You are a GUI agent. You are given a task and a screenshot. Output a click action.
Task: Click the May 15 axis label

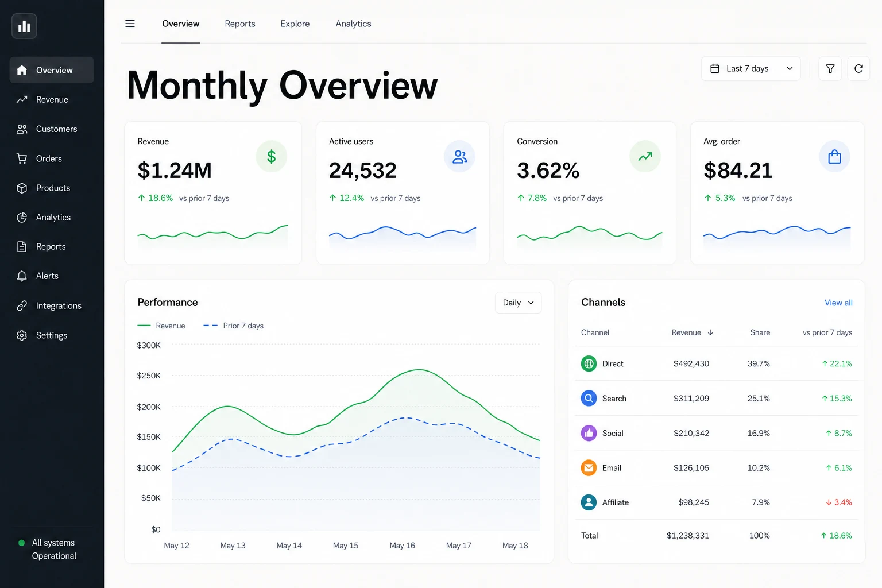(x=346, y=546)
